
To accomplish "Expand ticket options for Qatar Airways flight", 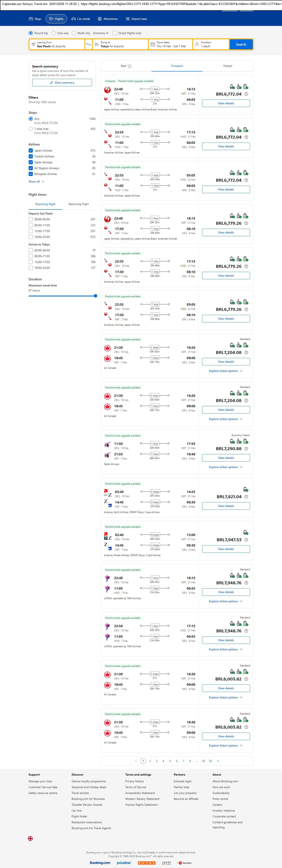I will 225,467.
